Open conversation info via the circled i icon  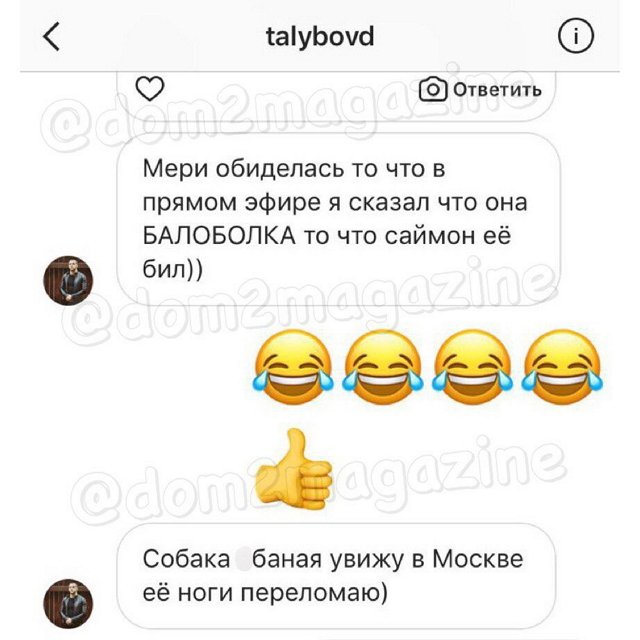(x=576, y=36)
